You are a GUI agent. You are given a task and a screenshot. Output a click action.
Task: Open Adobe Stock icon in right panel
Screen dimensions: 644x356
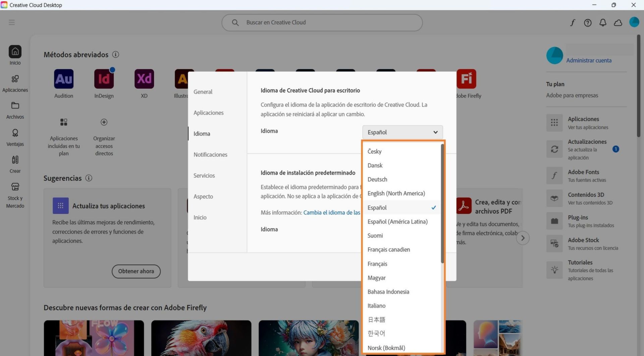point(554,244)
